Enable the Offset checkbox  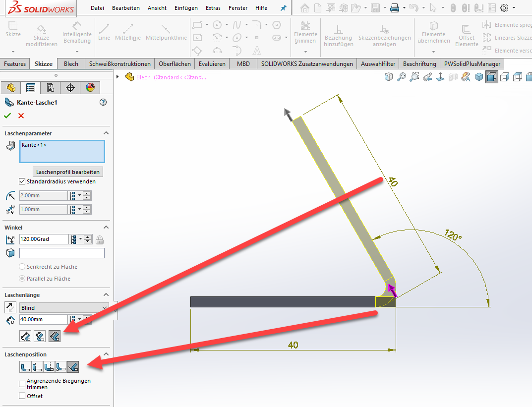22,396
